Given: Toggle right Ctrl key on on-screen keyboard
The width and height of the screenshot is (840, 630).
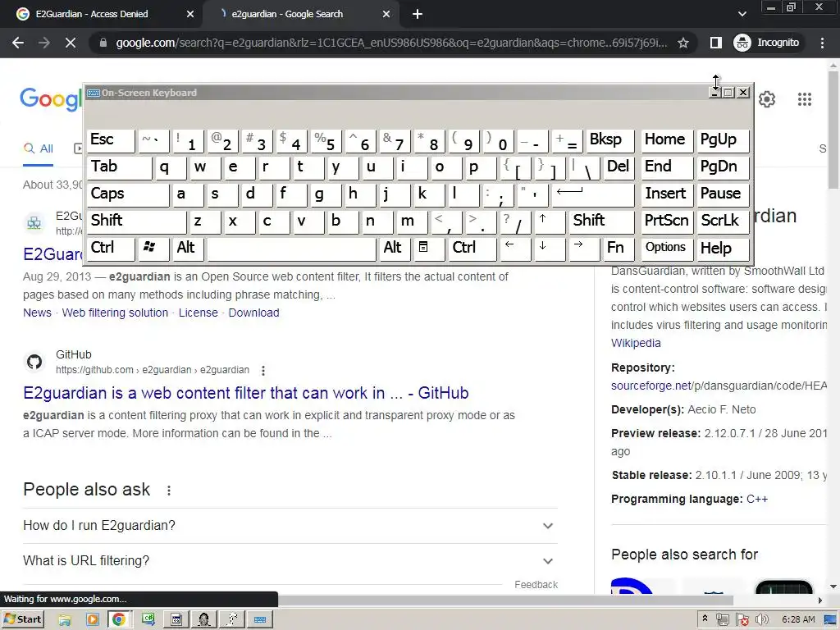Looking at the screenshot, I should (472, 248).
